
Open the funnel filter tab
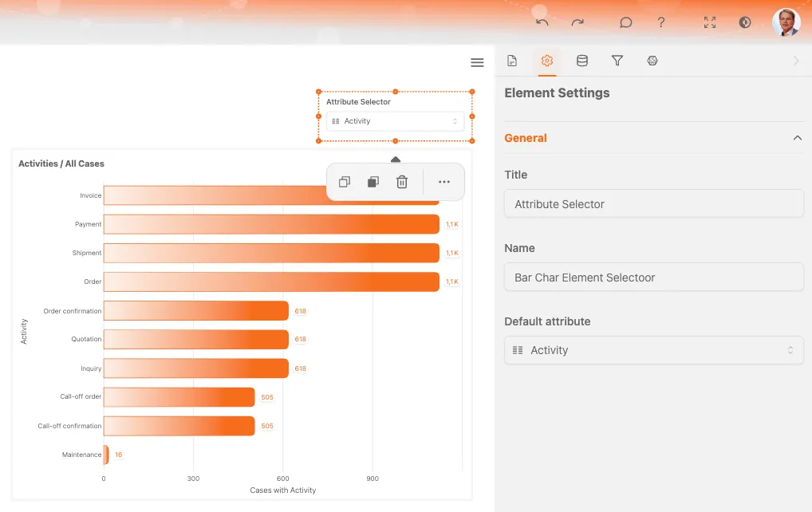[617, 61]
